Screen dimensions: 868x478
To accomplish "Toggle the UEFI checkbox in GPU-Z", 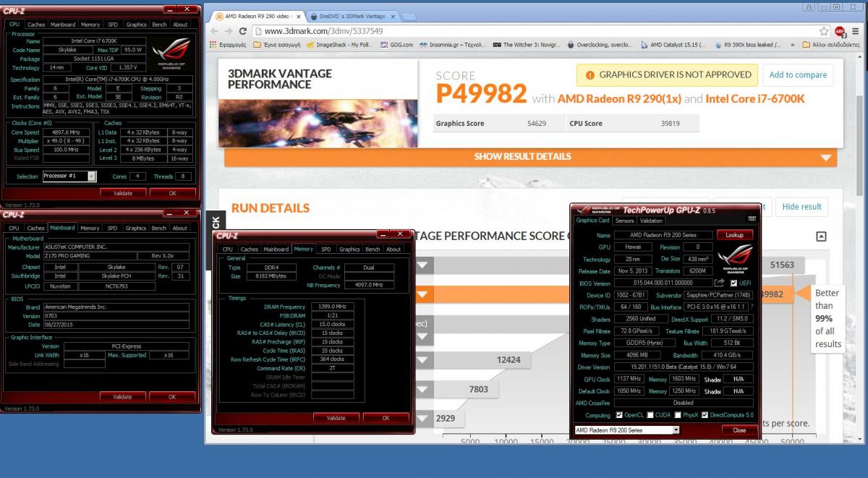I will [734, 283].
